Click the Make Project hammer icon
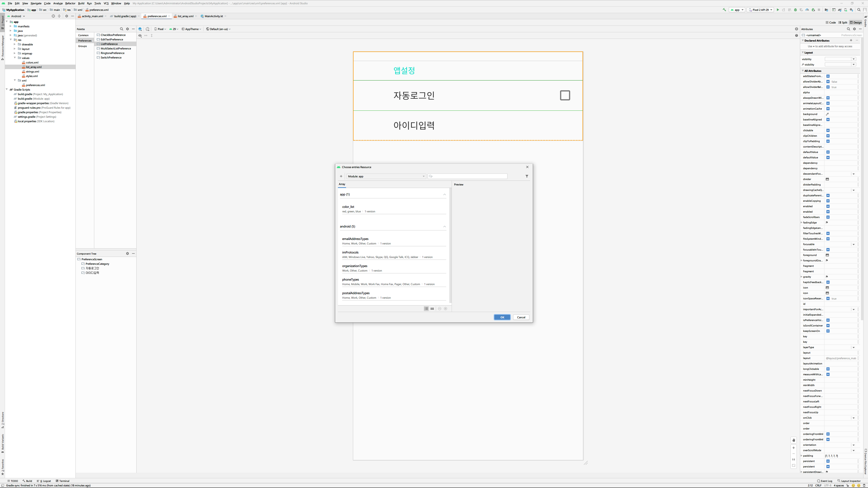 (x=724, y=10)
